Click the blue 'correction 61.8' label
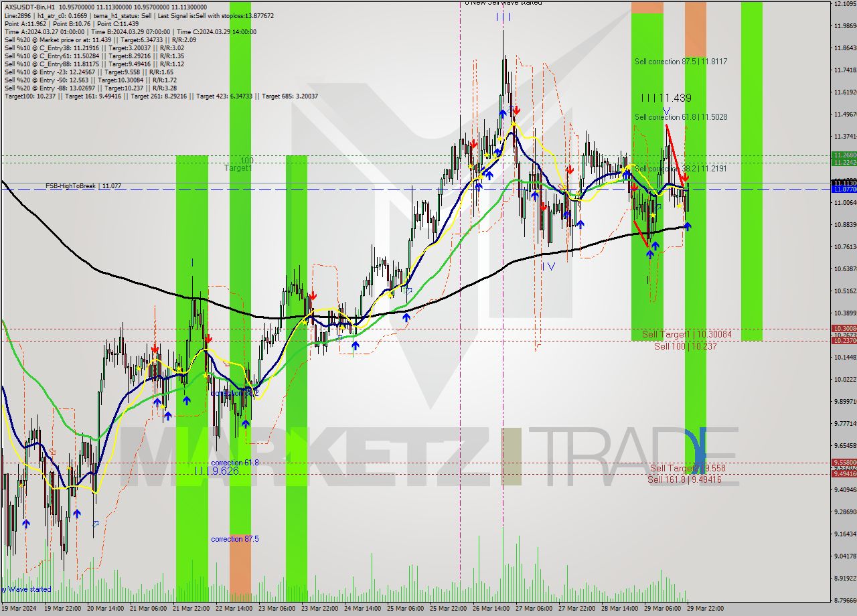The height and width of the screenshot is (616, 857). (x=235, y=463)
